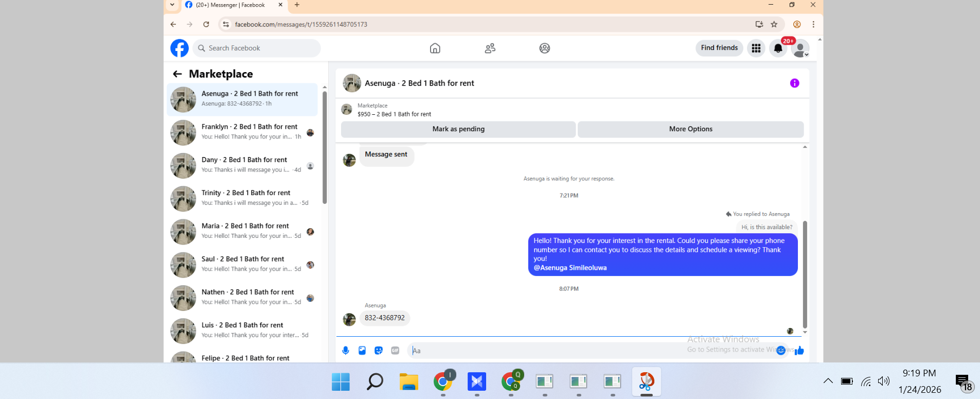Open the taskbar volume control
This screenshot has width=980, height=399.
point(884,381)
